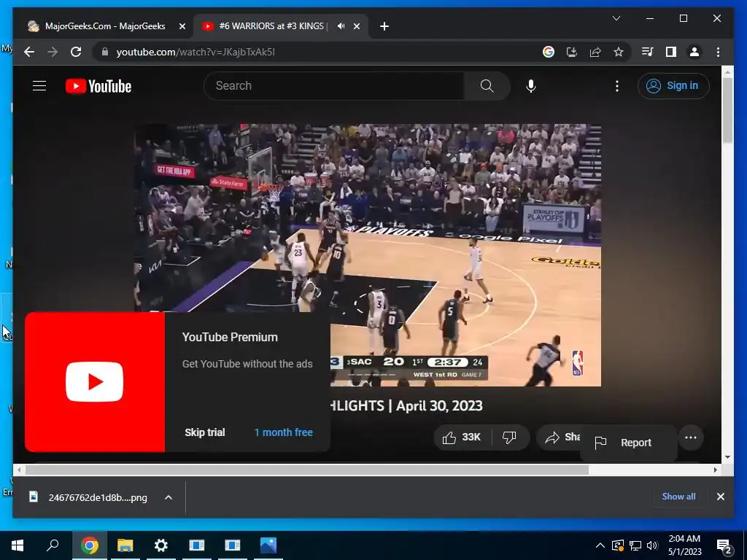Open Settings gear on taskbar
The height and width of the screenshot is (560, 747).
click(160, 545)
